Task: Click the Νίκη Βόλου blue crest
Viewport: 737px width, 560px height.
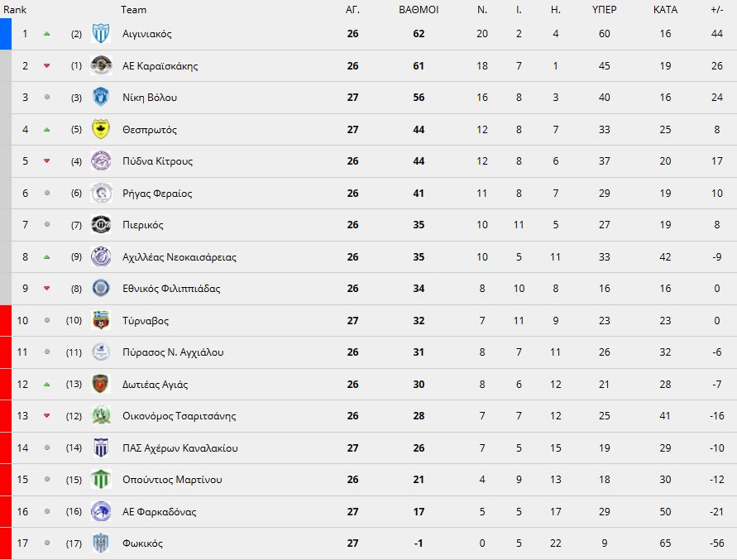Action: [101, 97]
